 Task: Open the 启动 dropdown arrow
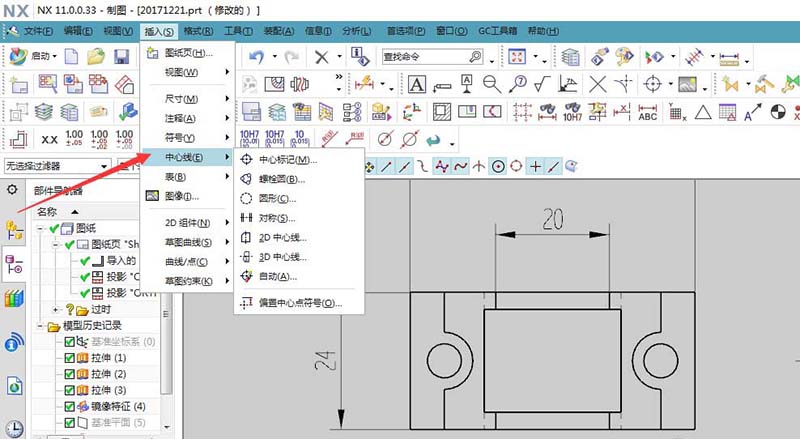(55, 56)
